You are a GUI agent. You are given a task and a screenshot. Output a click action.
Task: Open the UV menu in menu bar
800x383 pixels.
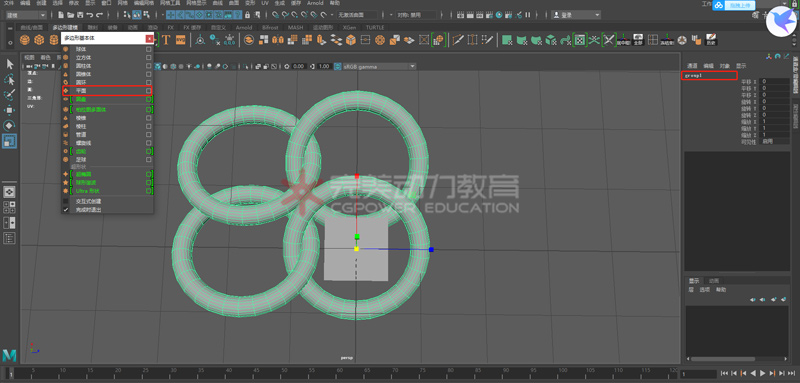[264, 3]
